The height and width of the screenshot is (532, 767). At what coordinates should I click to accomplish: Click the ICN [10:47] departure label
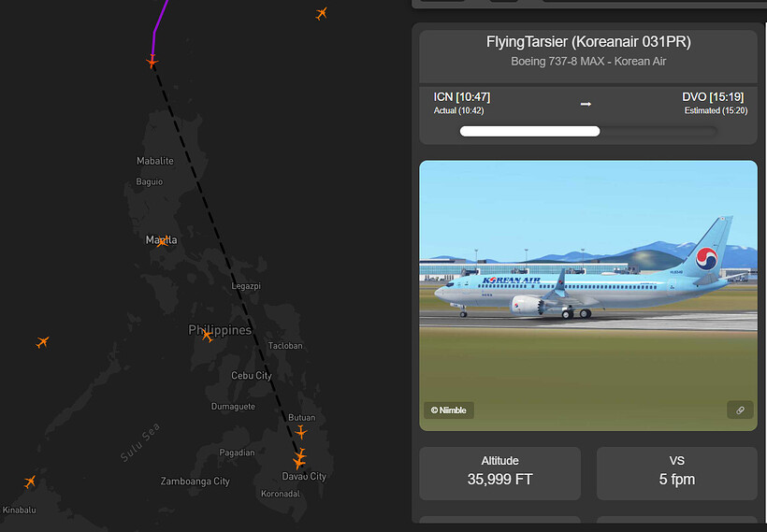pos(462,97)
